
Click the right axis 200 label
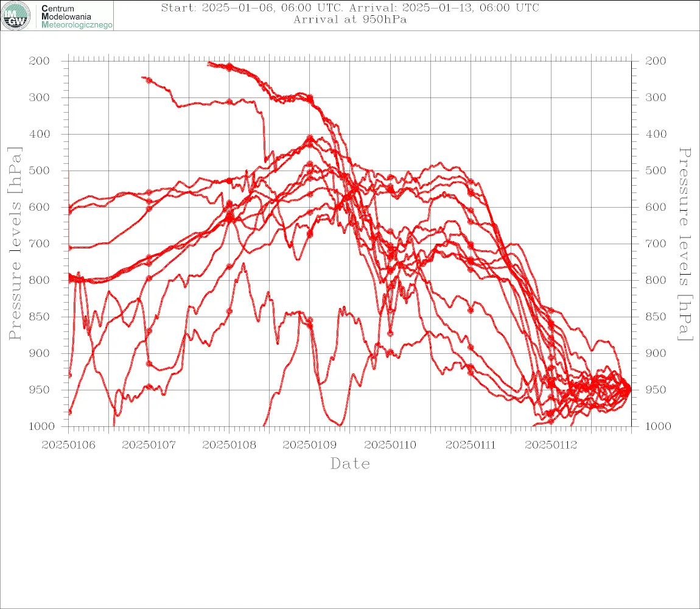(656, 61)
